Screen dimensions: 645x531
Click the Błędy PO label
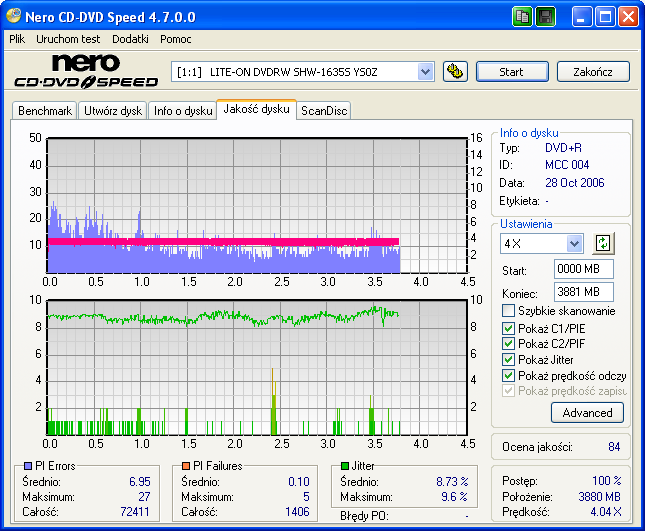click(x=364, y=516)
